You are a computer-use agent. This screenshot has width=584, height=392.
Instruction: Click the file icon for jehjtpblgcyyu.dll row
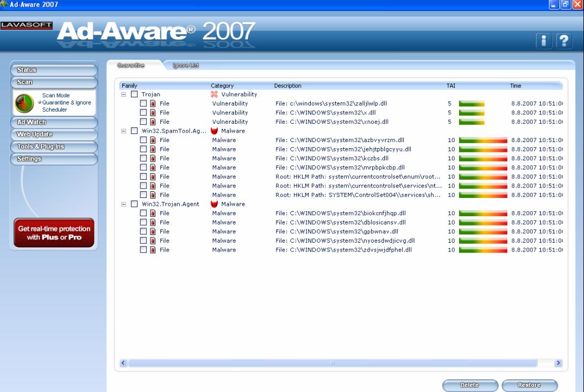click(153, 149)
